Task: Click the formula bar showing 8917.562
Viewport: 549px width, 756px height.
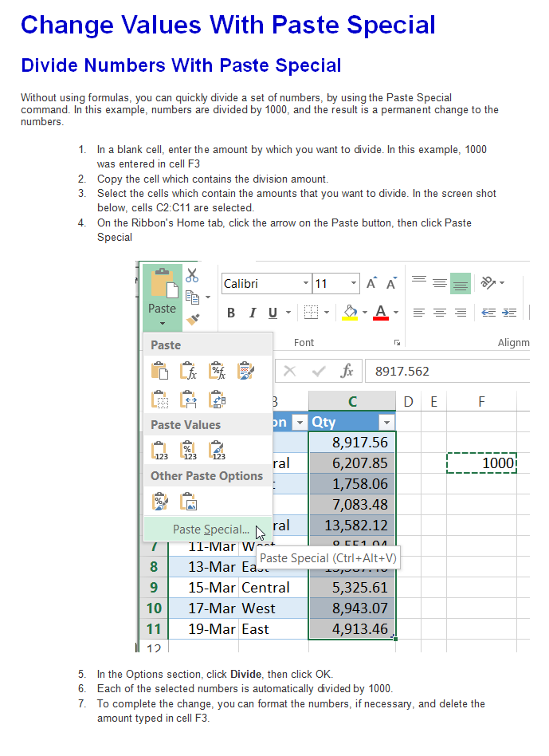Action: pyautogui.click(x=447, y=371)
